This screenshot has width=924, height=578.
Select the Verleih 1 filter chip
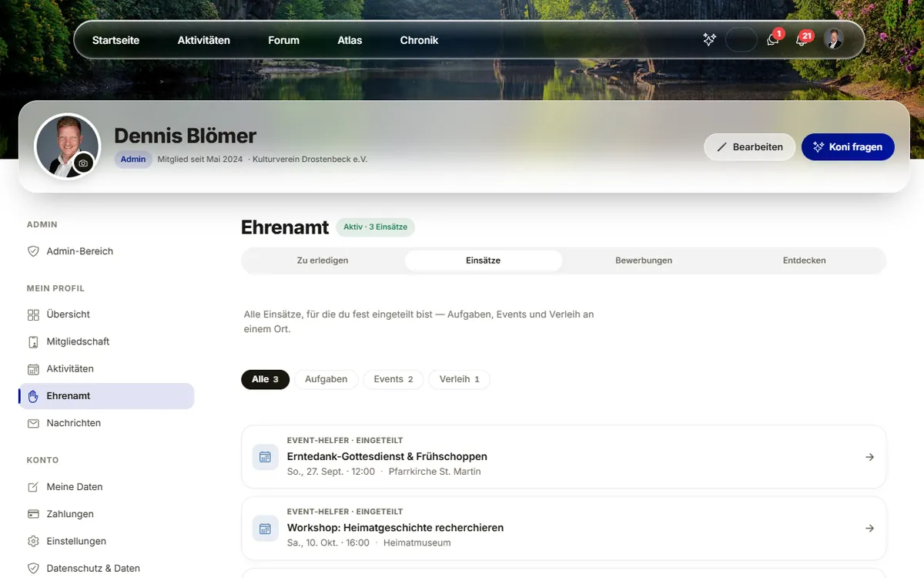(459, 379)
